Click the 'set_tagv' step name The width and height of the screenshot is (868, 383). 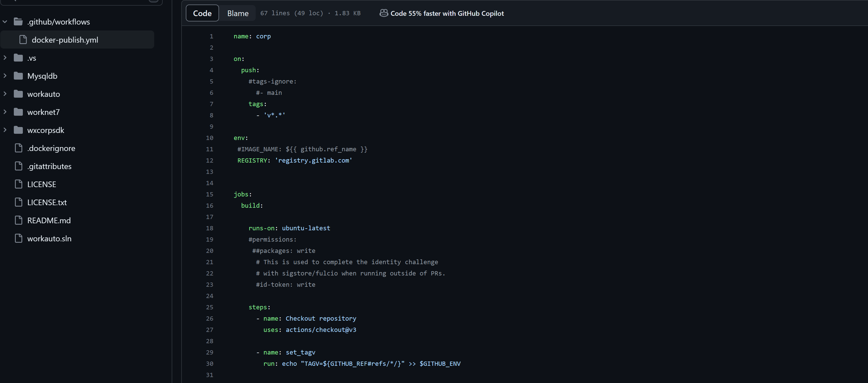click(x=301, y=352)
